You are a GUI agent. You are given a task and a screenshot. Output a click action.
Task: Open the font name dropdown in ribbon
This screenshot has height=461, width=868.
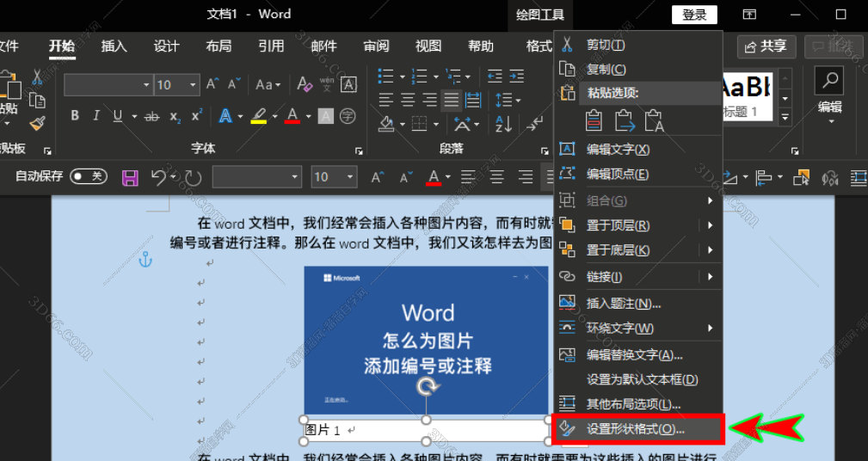coord(146,84)
